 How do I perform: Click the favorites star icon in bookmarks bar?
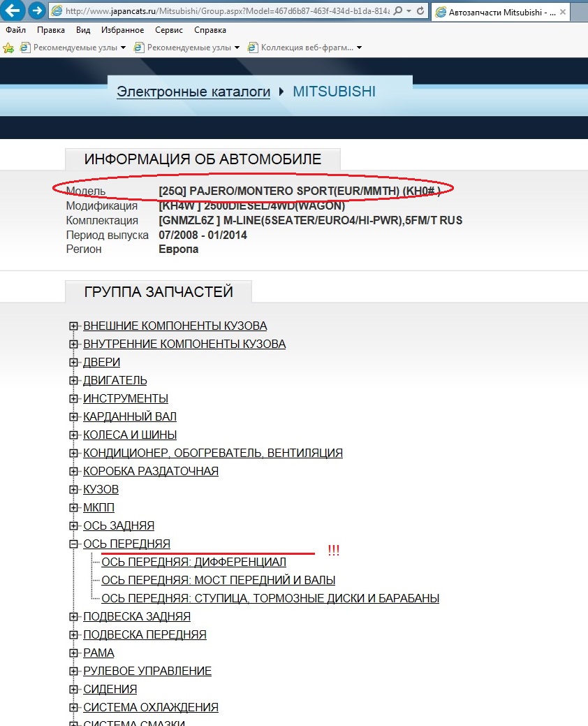tap(8, 48)
